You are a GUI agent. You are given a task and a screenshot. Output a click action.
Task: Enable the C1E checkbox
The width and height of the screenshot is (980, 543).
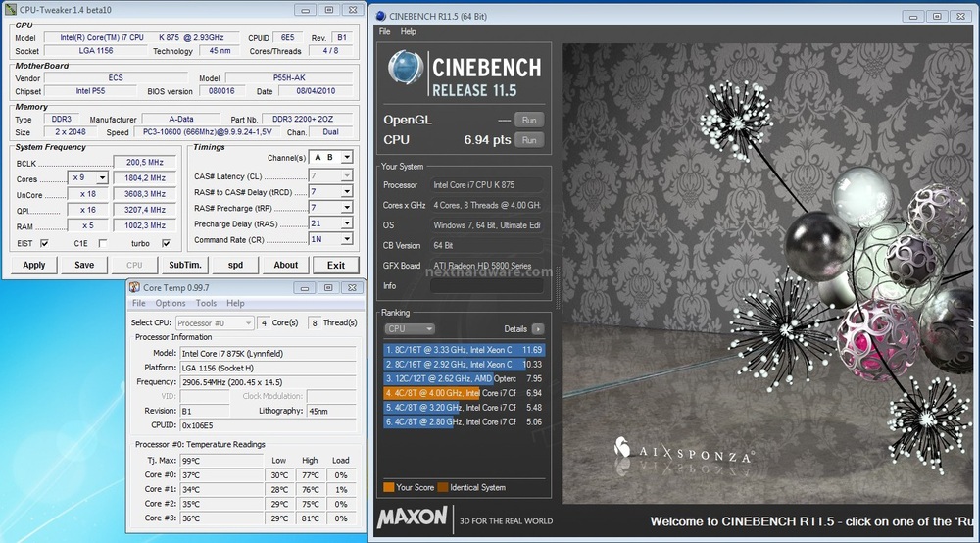pyautogui.click(x=103, y=243)
